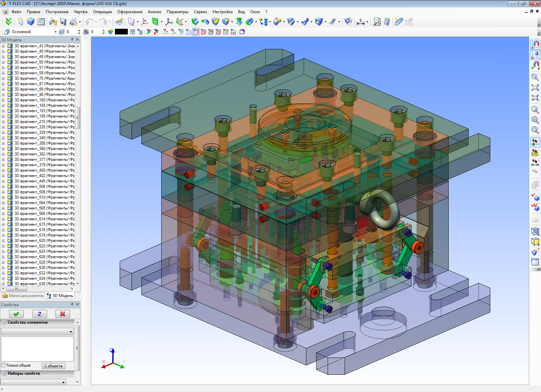Collapse the 'Свойства элементов' section
The width and height of the screenshot is (541, 392).
tap(4, 322)
